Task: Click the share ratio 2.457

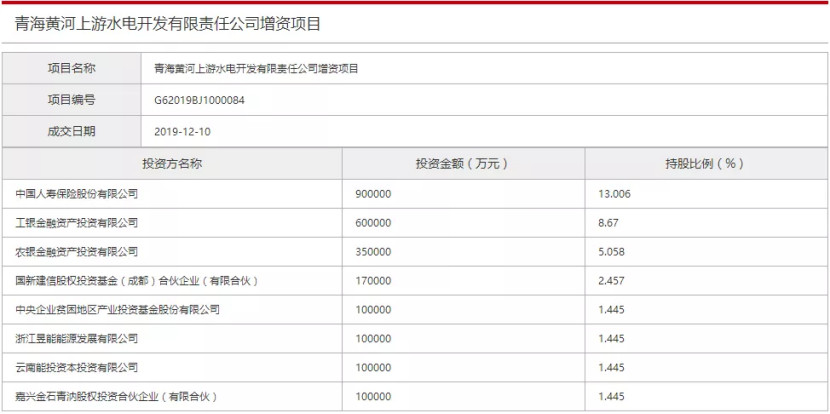Action: (611, 281)
